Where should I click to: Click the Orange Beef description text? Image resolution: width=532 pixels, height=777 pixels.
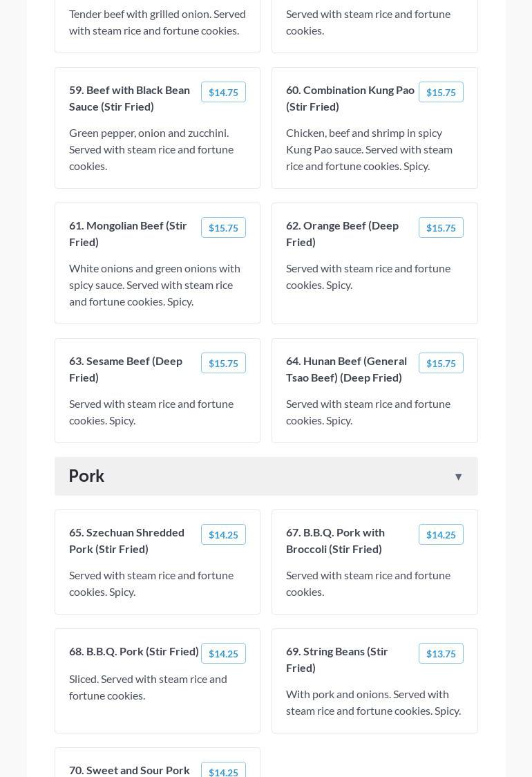point(368,277)
